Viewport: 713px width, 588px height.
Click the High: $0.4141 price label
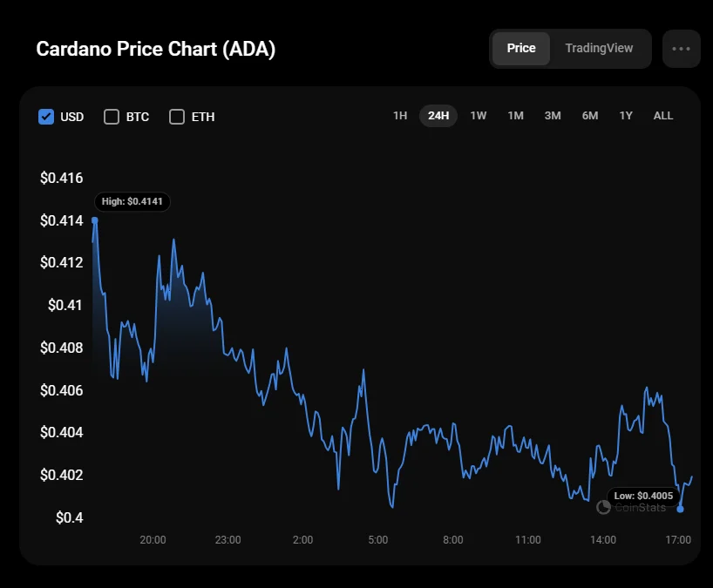[132, 201]
